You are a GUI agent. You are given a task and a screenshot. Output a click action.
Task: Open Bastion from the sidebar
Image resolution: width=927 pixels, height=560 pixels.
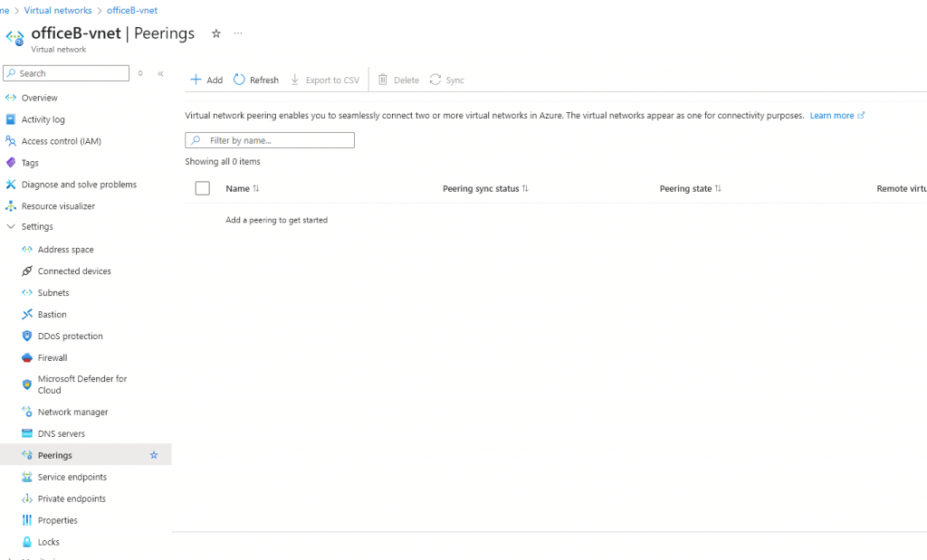(52, 315)
